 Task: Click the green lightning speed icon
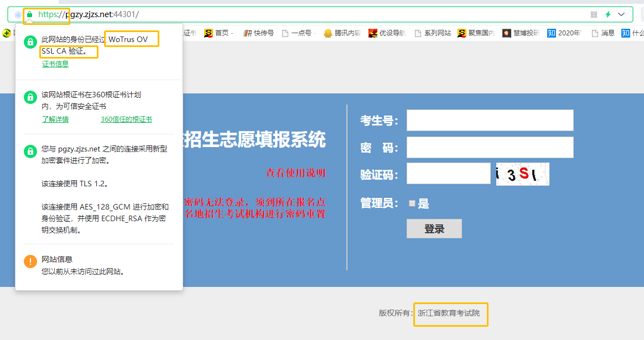[x=607, y=14]
